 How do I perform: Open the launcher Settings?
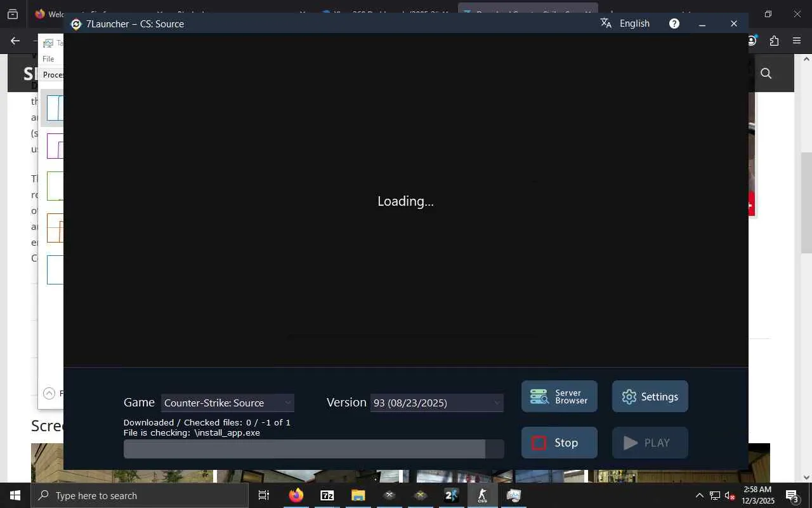coord(650,396)
